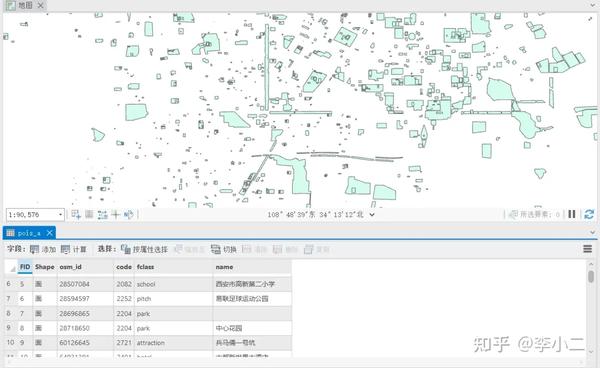
Task: Select the osm_id column header
Action: [85, 267]
